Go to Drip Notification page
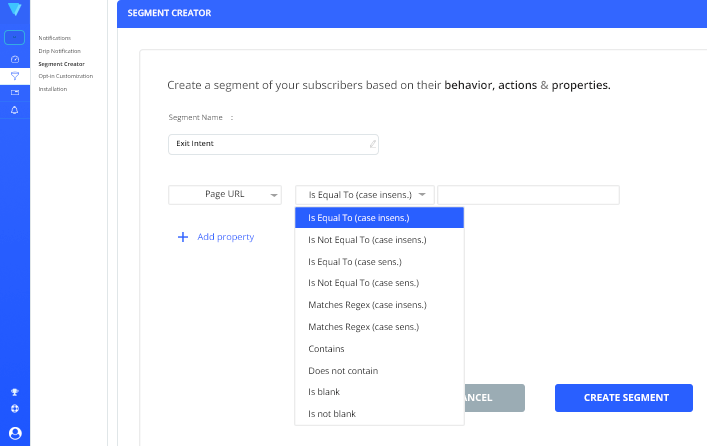707x446 pixels. click(59, 51)
